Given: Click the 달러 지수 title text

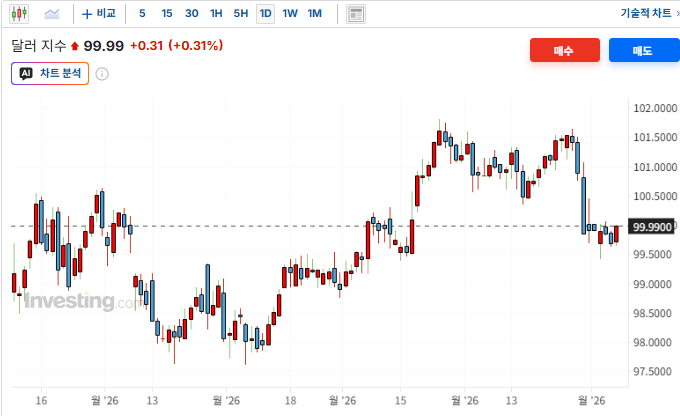Looking at the screenshot, I should click(39, 46).
